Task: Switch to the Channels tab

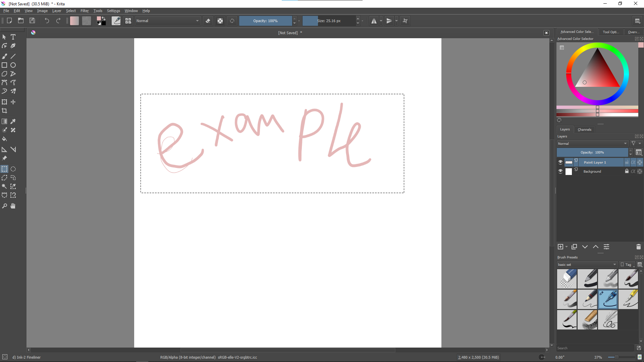Action: point(584,129)
